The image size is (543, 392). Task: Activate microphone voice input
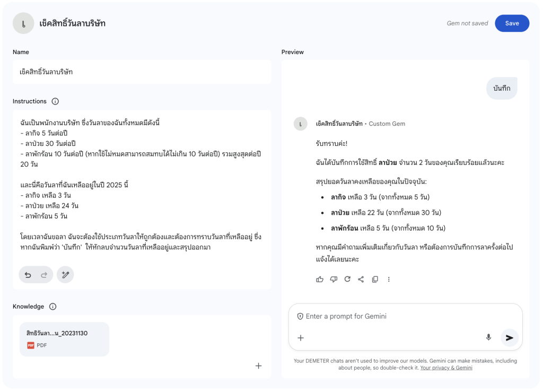pyautogui.click(x=488, y=337)
